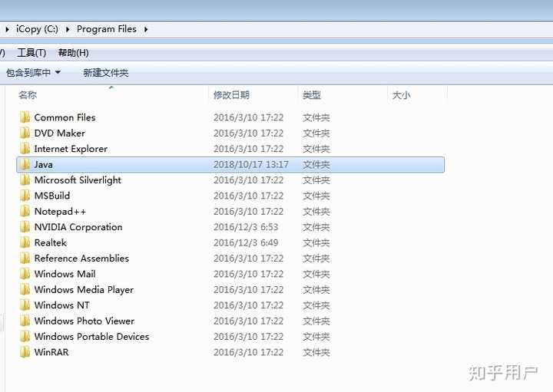
Task: Click the Windows Media Player folder icon
Action: coord(25,289)
